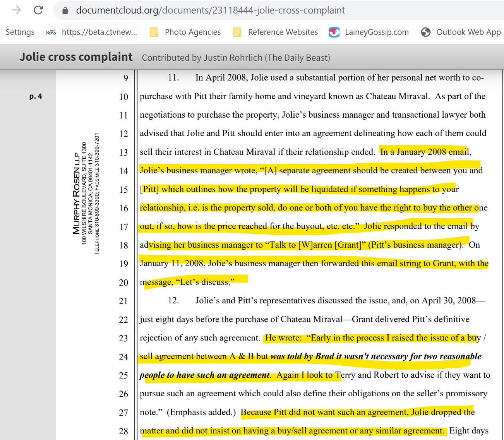Screen dimensions: 504x440
Task: Click paragraph number '12.' in the document
Action: pos(173,301)
